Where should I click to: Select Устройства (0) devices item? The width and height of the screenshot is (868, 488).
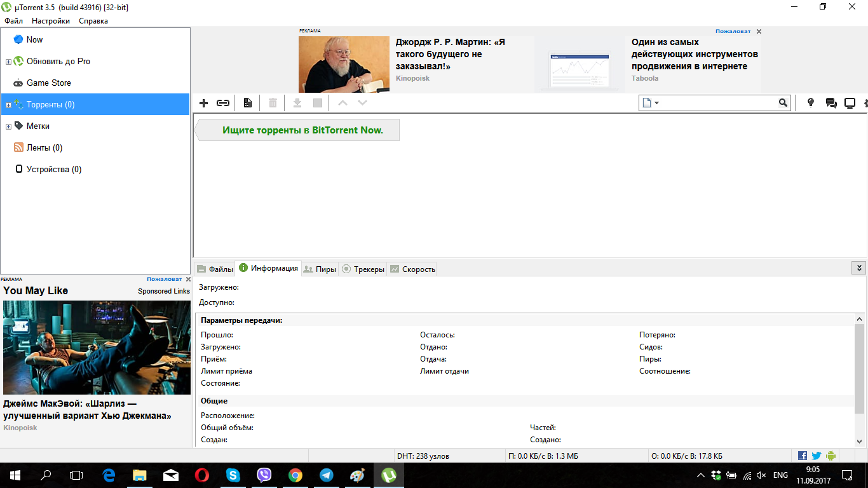tap(95, 169)
